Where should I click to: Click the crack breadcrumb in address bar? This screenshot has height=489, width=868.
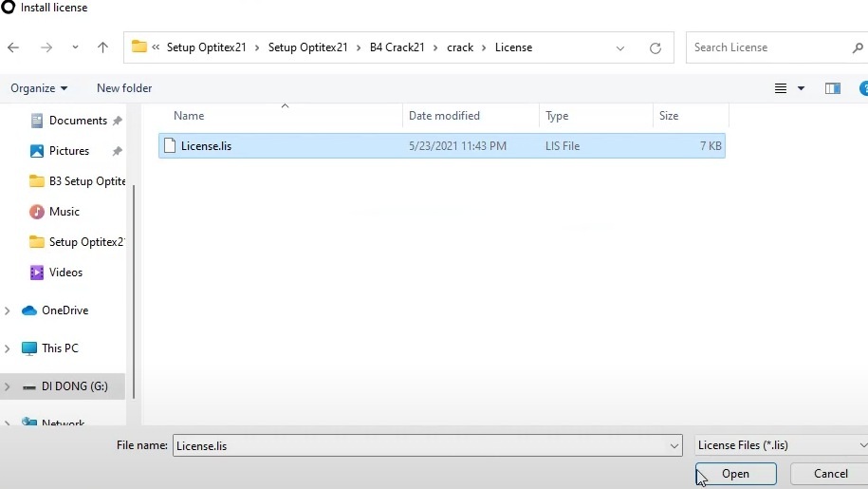[x=460, y=47]
